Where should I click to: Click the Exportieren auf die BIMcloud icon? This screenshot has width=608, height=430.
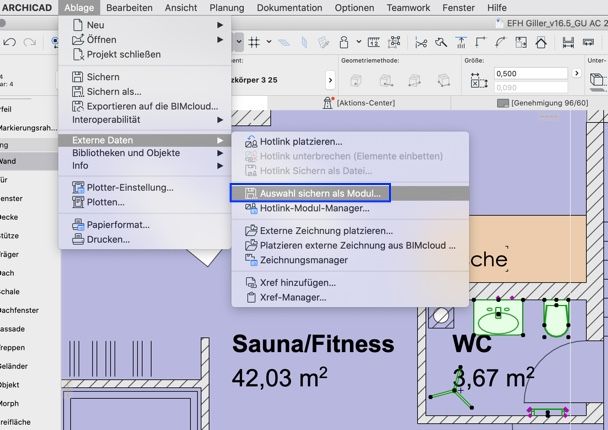[76, 106]
